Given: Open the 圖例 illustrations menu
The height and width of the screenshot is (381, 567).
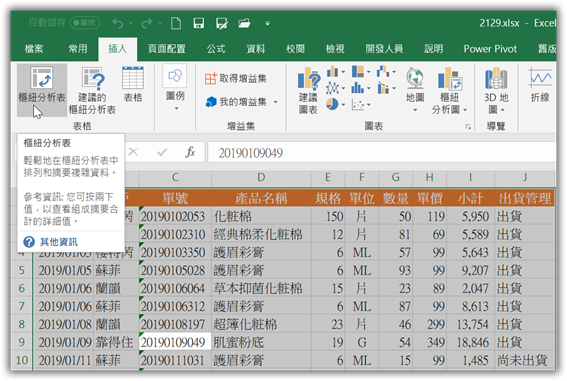Looking at the screenshot, I should coord(175,88).
